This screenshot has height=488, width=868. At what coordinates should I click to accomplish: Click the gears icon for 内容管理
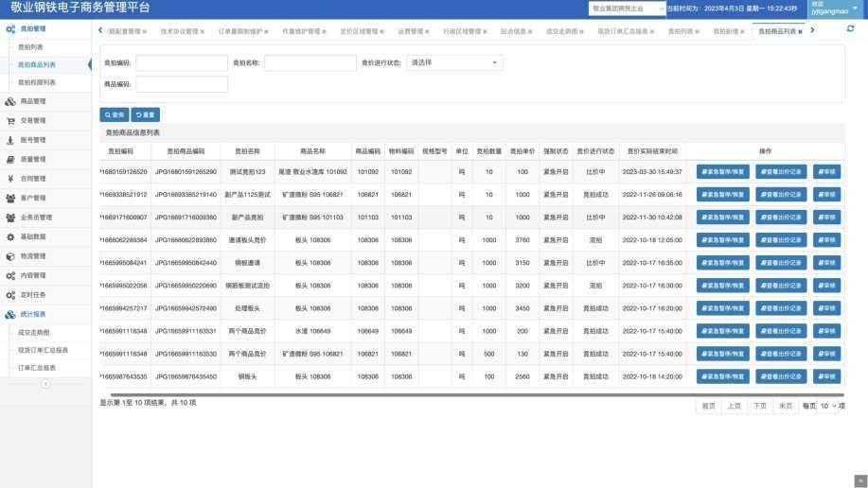tap(10, 275)
